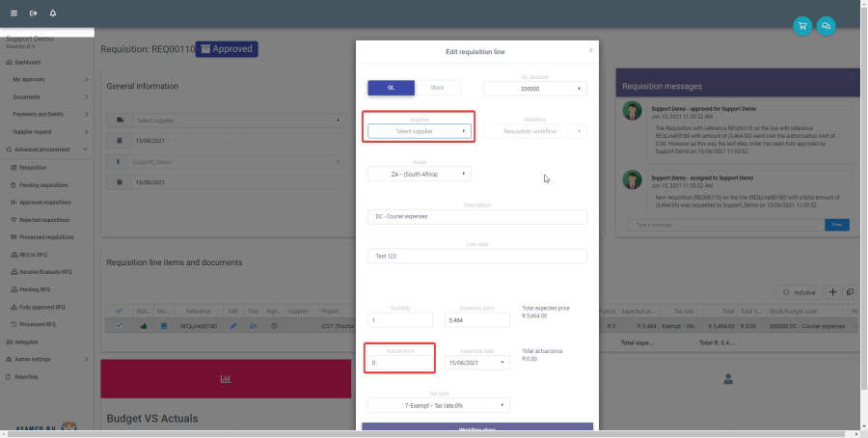Close the Edit requisition line dialog
The height and width of the screenshot is (438, 868).
click(590, 49)
